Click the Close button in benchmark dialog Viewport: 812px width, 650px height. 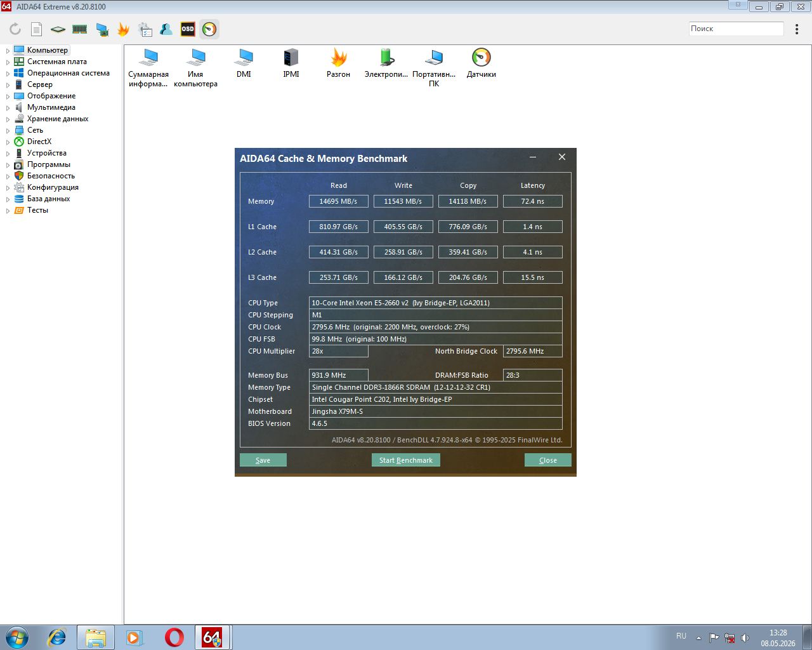(548, 460)
